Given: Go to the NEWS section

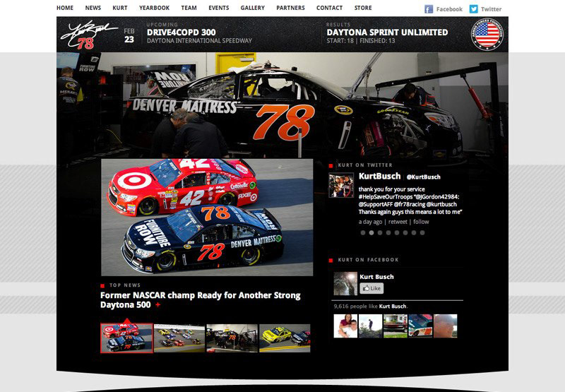Looking at the screenshot, I should point(93,8).
